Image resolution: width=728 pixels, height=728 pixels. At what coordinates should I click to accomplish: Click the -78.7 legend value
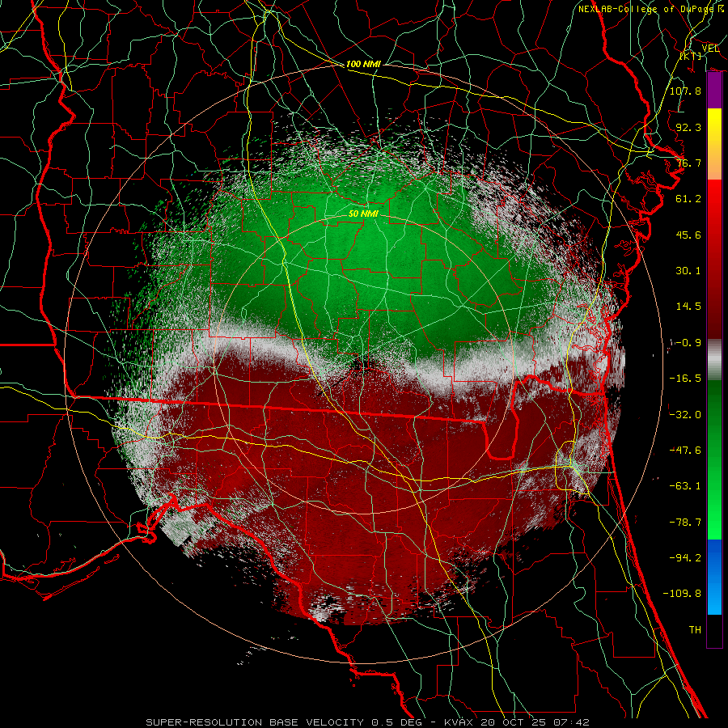(685, 523)
